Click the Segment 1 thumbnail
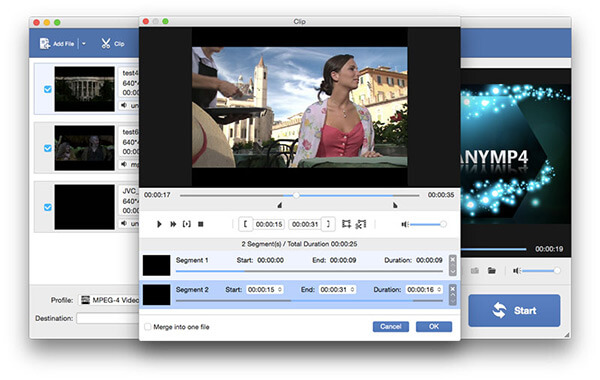This screenshot has width=600, height=380. pos(157,265)
